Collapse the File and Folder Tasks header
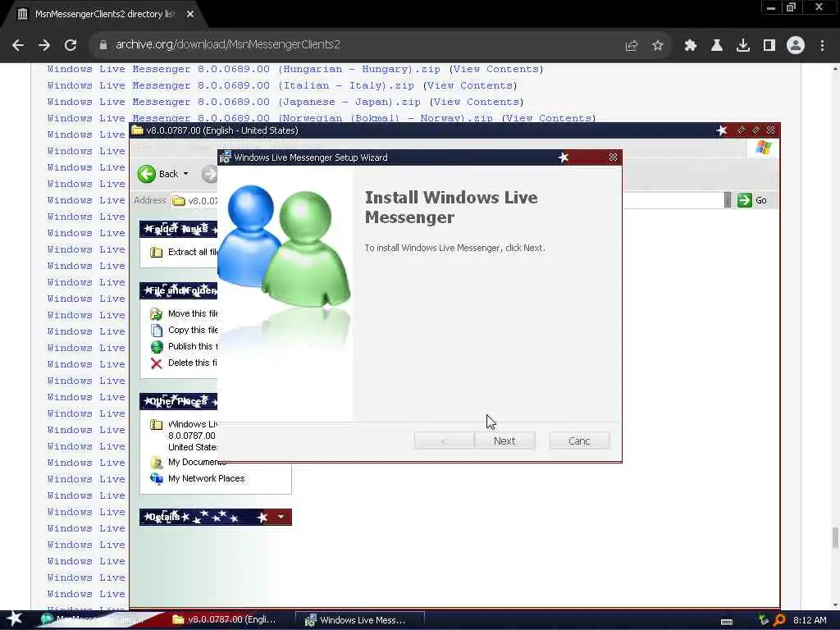840x630 pixels. pos(178,290)
